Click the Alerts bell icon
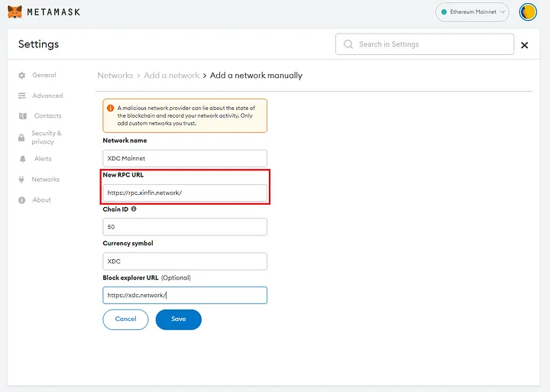The height and width of the screenshot is (392, 550). tap(22, 159)
